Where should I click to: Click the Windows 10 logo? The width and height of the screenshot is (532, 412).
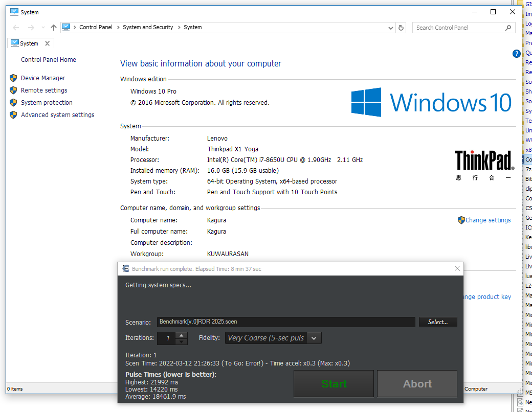(431, 102)
